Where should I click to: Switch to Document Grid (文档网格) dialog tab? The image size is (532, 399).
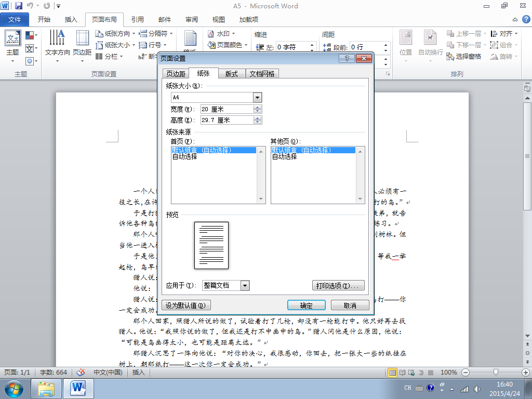[x=262, y=74]
